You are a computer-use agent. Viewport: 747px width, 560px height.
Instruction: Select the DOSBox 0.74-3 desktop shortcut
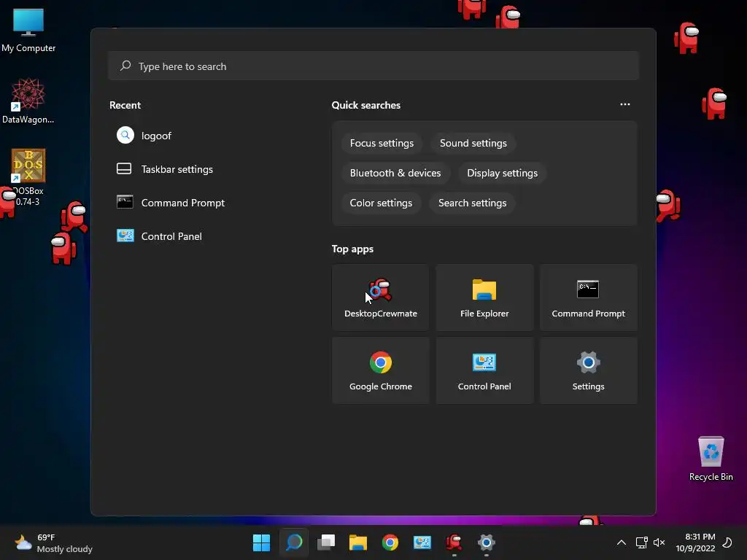point(28,177)
